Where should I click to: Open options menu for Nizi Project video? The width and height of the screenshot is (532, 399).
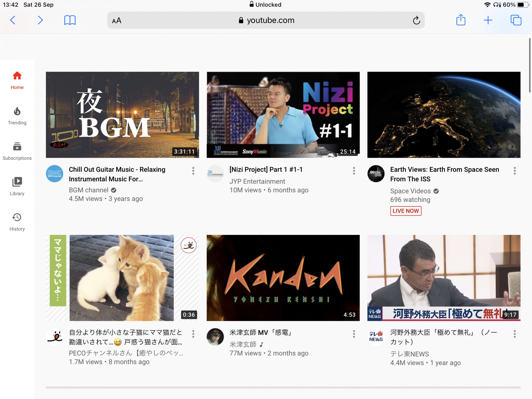(354, 171)
